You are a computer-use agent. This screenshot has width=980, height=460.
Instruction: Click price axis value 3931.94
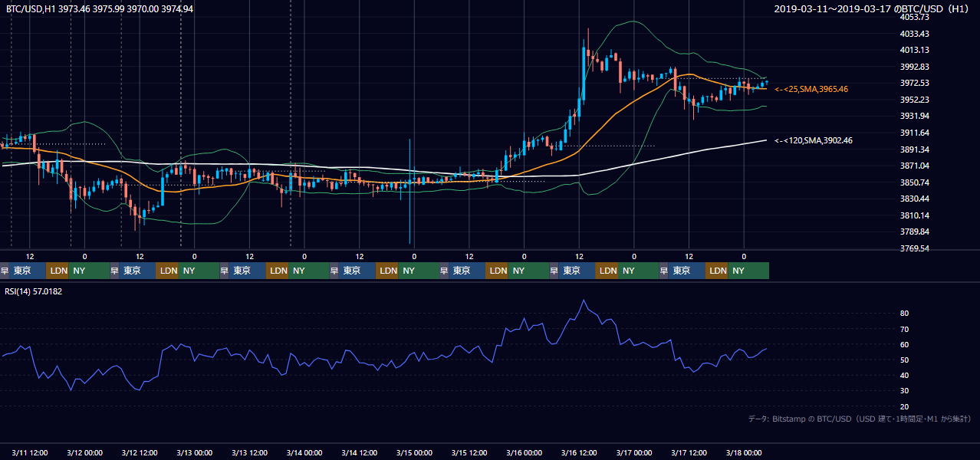coord(915,116)
